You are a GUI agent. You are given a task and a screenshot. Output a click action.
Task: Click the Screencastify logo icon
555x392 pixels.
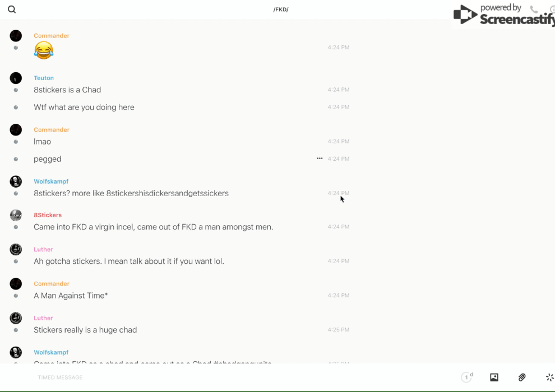(465, 15)
